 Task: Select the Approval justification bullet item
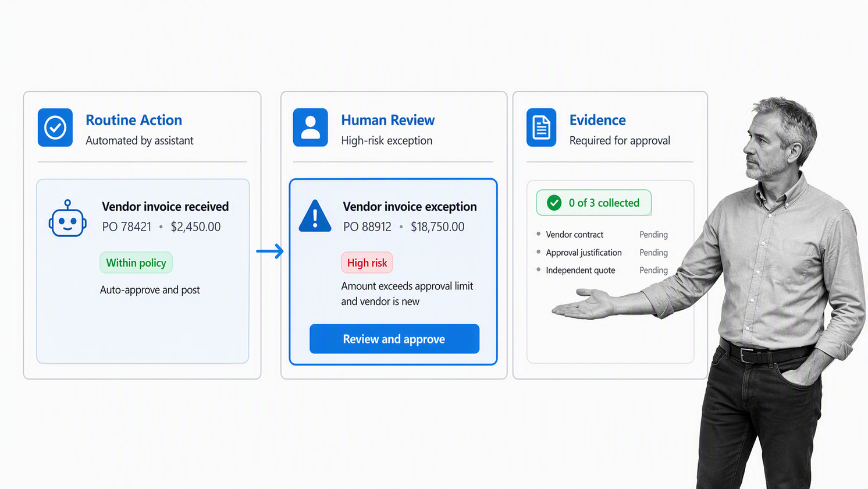(579, 253)
